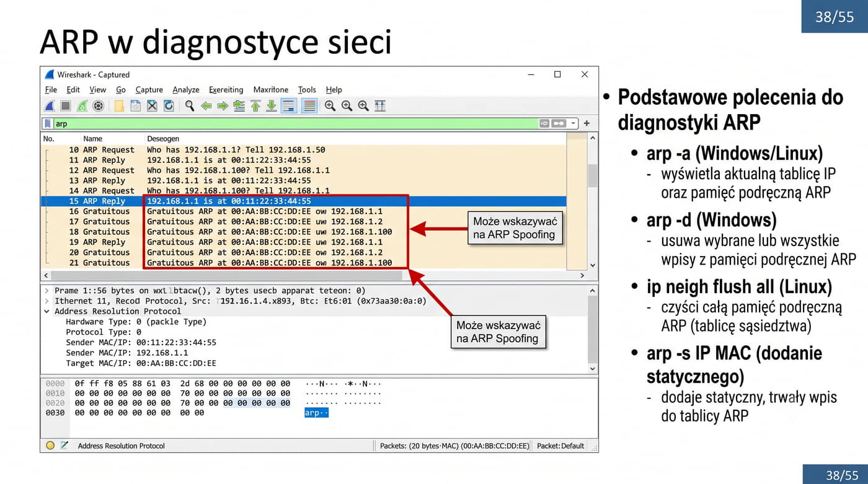The height and width of the screenshot is (484, 868).
Task: Click the packet list horizontal scrollbar
Action: [x=315, y=275]
